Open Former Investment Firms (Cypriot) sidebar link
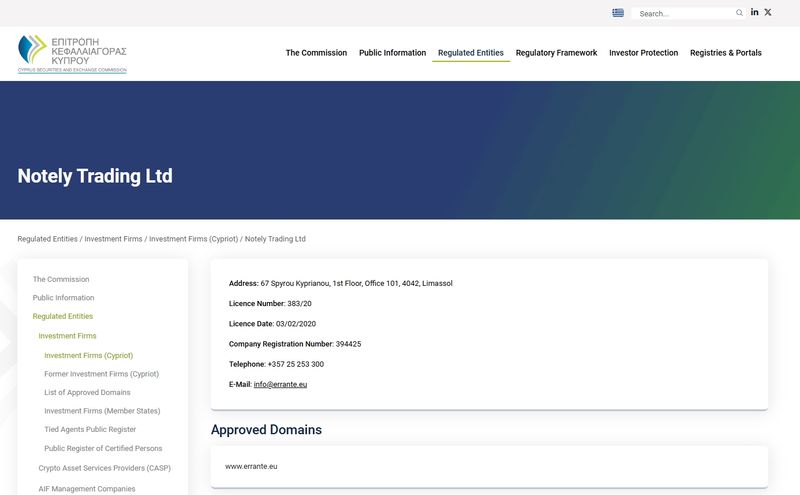The height and width of the screenshot is (495, 800). [x=102, y=374]
